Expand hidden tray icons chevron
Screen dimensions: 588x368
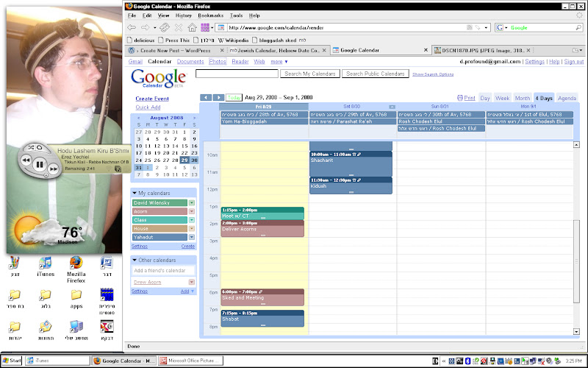pyautogui.click(x=444, y=361)
